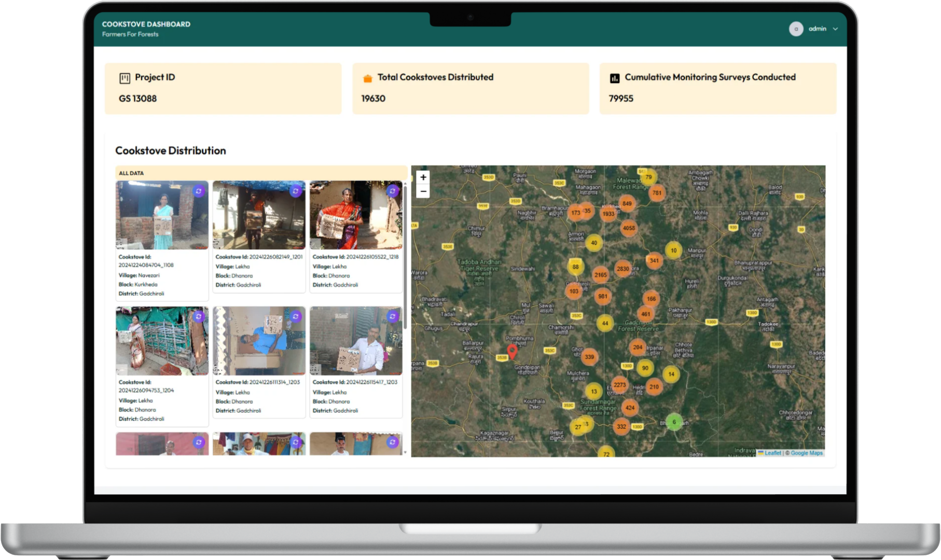The width and height of the screenshot is (941, 560).
Task: Click the Leaflet attribution link
Action: [772, 453]
